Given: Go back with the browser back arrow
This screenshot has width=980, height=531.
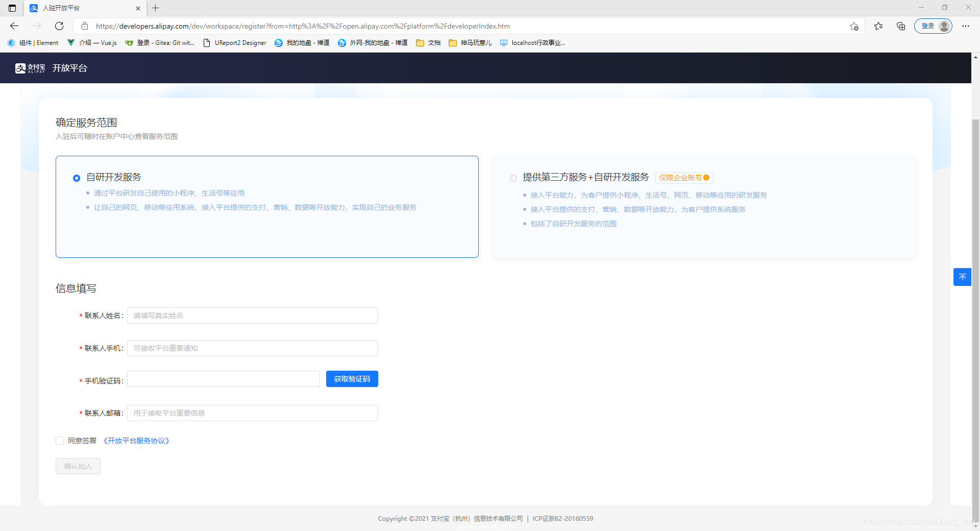Looking at the screenshot, I should point(14,26).
